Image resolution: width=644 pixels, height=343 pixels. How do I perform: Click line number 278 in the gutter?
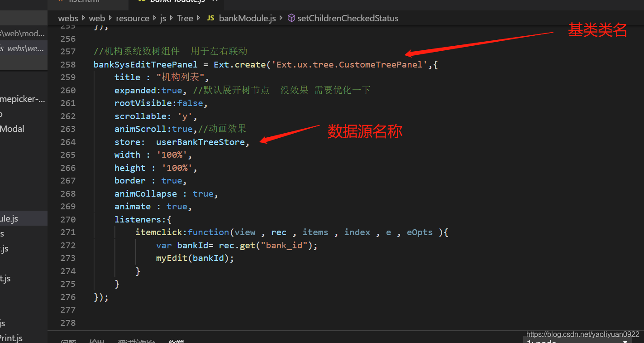point(68,323)
